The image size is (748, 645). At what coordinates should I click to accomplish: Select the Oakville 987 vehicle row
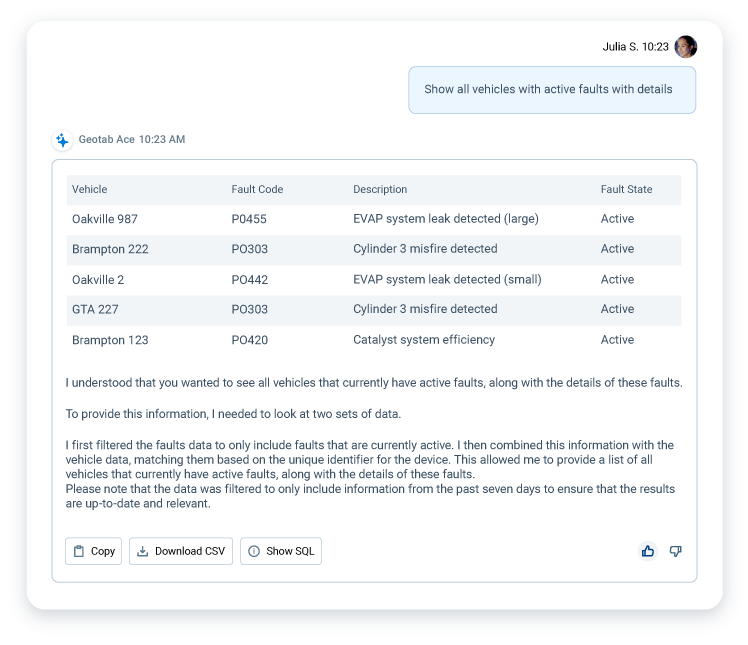(103, 219)
